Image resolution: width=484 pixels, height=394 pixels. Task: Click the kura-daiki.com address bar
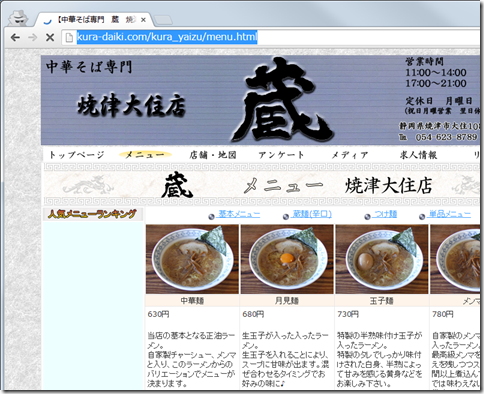(270, 37)
